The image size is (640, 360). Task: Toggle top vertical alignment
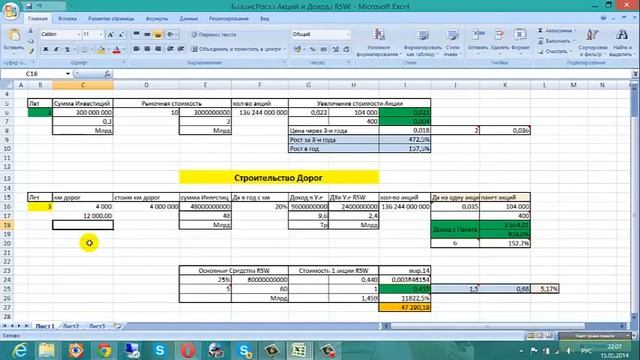[136, 34]
